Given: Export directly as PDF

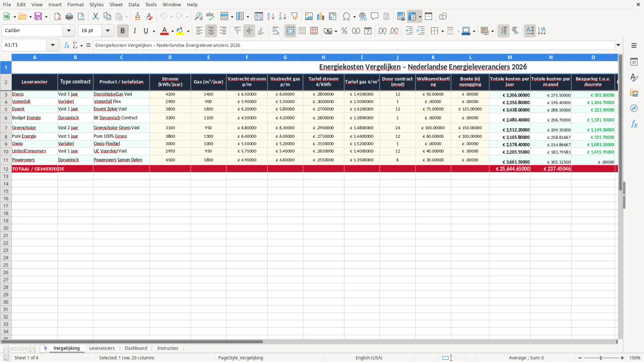Looking at the screenshot, I should click(x=57, y=17).
